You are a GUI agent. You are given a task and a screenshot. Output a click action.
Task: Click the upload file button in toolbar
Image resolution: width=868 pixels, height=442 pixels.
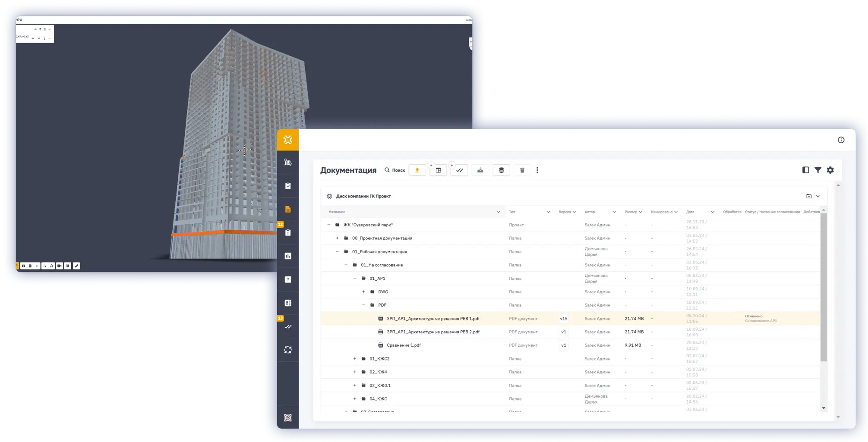point(417,170)
